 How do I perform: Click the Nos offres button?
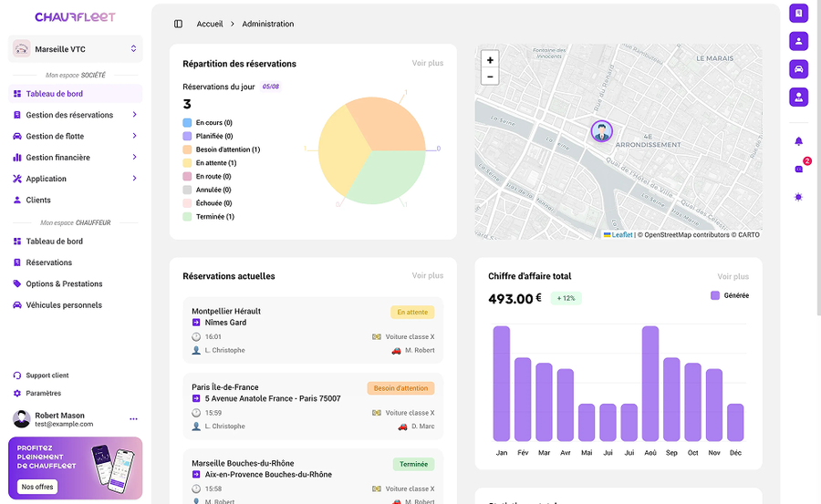(x=36, y=487)
